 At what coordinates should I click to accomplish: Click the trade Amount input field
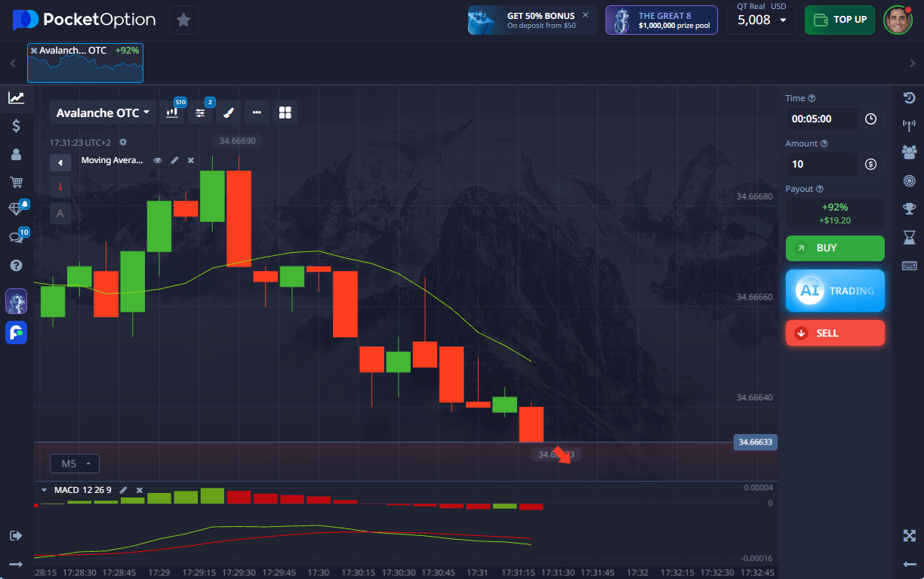(x=823, y=164)
